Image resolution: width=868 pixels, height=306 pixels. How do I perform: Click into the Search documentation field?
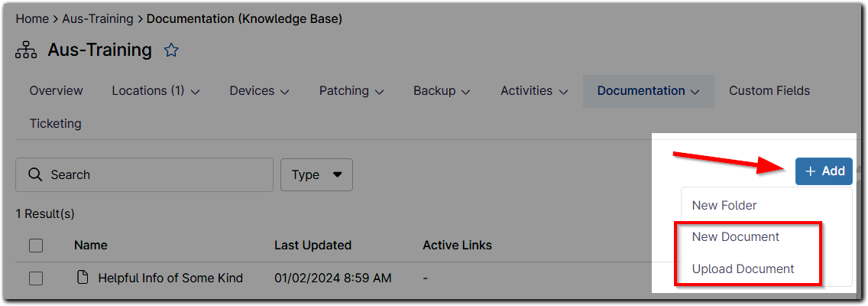pos(153,174)
